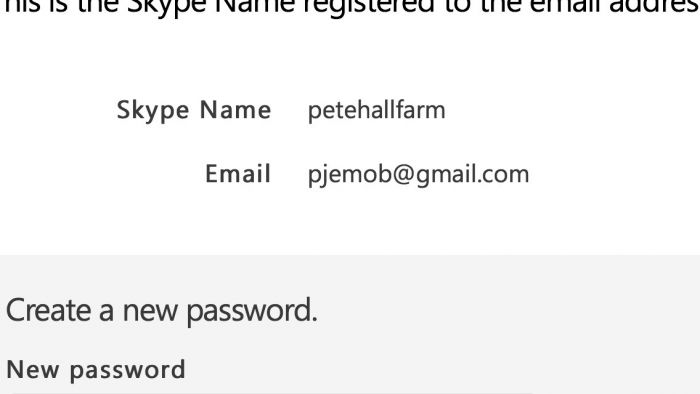This screenshot has width=700, height=394.
Task: Click the Skype Name field label
Action: [x=194, y=110]
